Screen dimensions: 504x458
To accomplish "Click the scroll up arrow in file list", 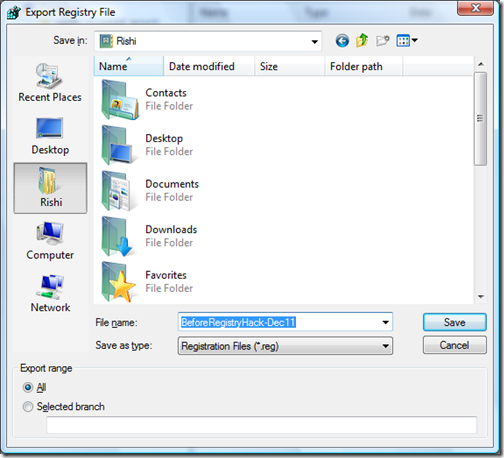I will (481, 64).
